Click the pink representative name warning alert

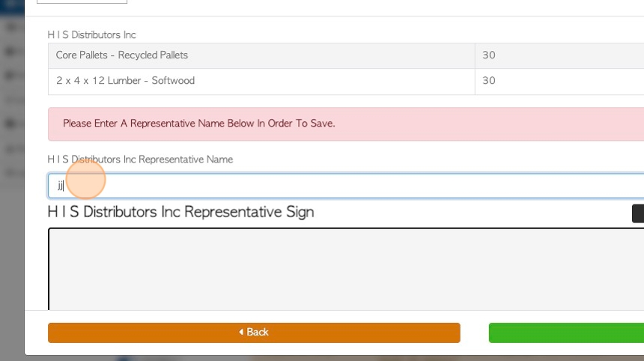point(346,124)
